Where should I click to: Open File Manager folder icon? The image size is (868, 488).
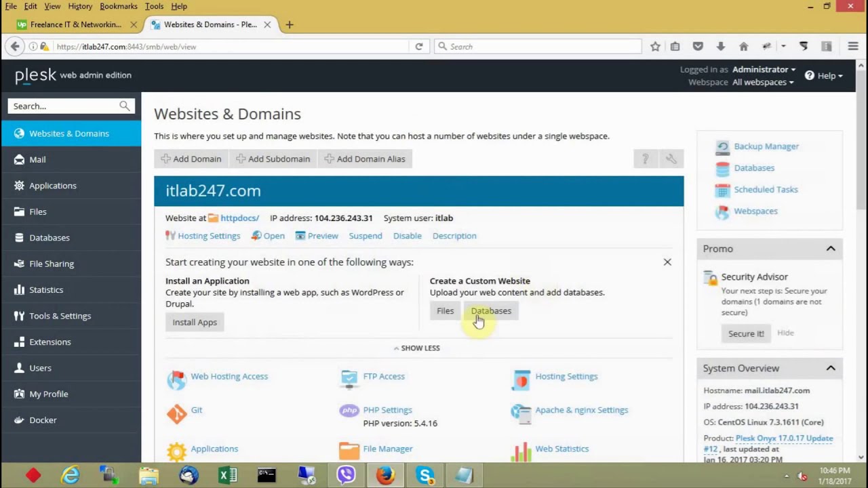[x=349, y=451]
